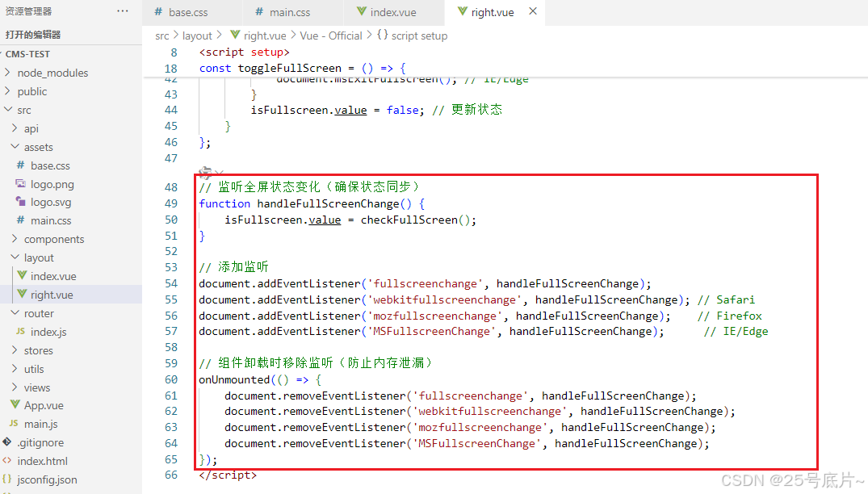Viewport: 868px width, 494px height.
Task: Click the script setup breadcrumb
Action: tap(419, 36)
